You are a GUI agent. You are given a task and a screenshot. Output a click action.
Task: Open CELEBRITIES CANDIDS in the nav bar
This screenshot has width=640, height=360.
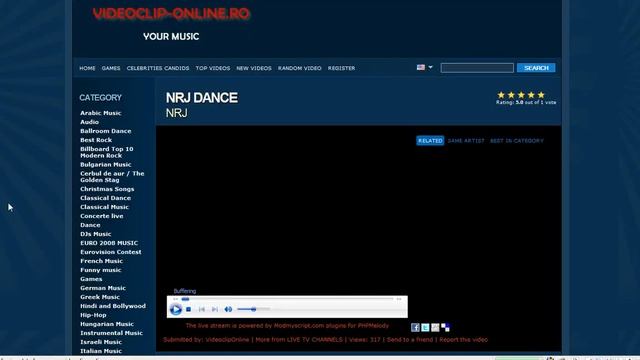[158, 68]
